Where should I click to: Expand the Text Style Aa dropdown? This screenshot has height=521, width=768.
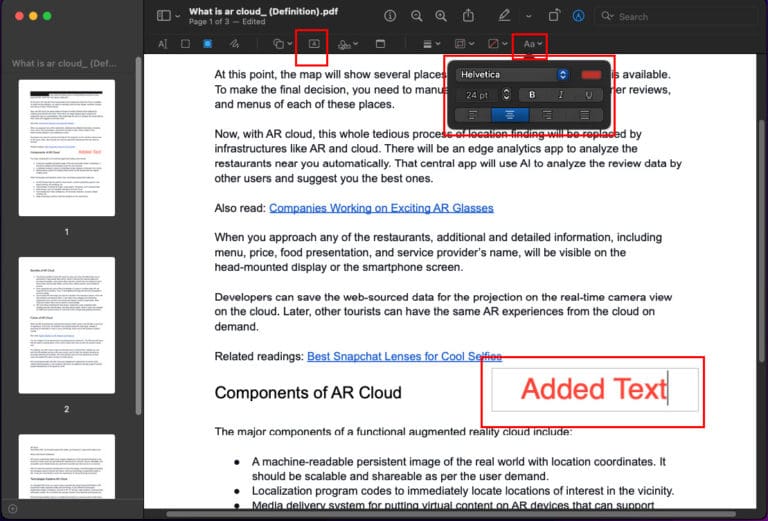coord(532,44)
